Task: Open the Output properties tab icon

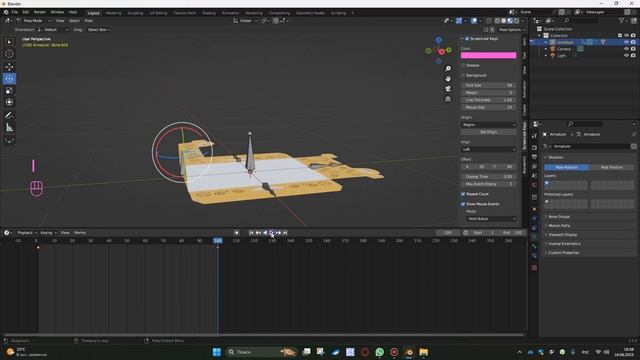Action: [534, 157]
